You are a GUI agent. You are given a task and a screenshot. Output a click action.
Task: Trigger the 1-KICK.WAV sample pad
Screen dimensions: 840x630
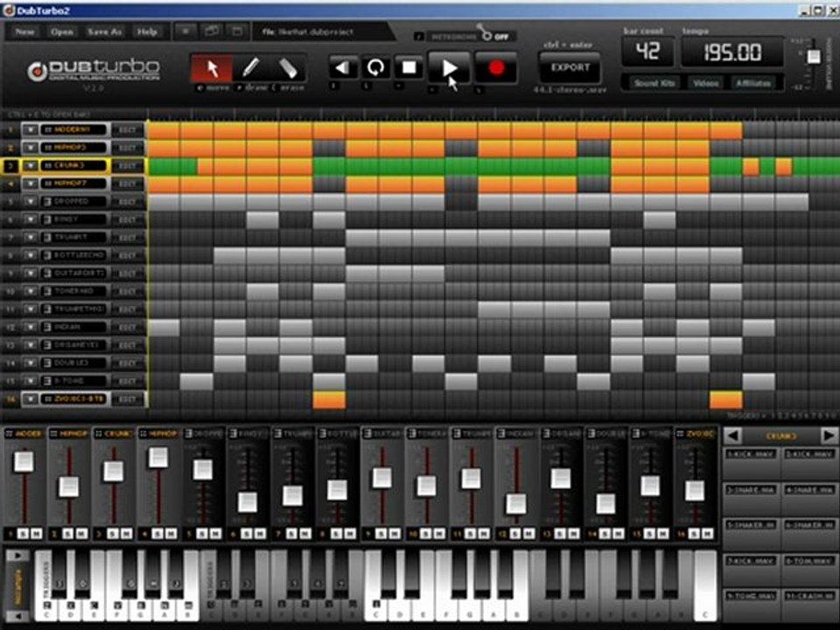tap(751, 464)
